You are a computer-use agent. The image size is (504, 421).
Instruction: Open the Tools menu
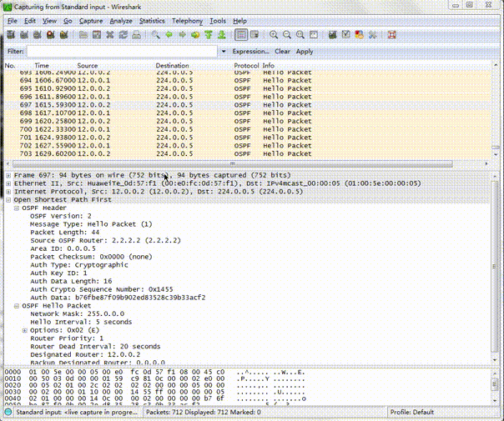218,21
